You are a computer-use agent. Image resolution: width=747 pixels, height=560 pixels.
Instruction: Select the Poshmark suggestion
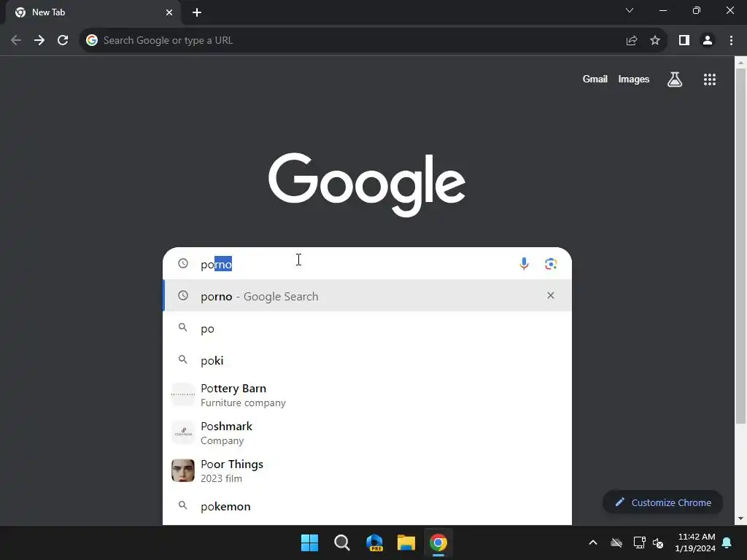(367, 433)
